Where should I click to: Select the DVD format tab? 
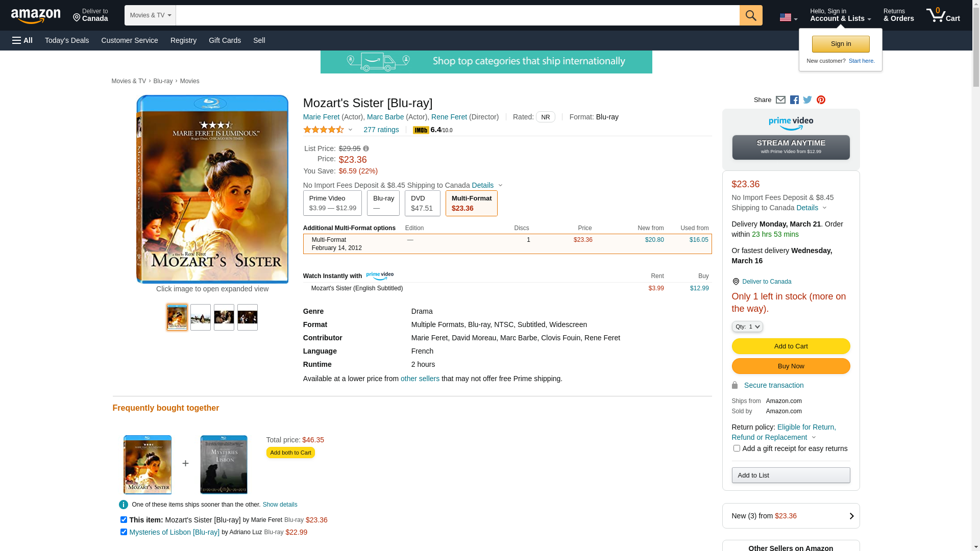pos(422,203)
